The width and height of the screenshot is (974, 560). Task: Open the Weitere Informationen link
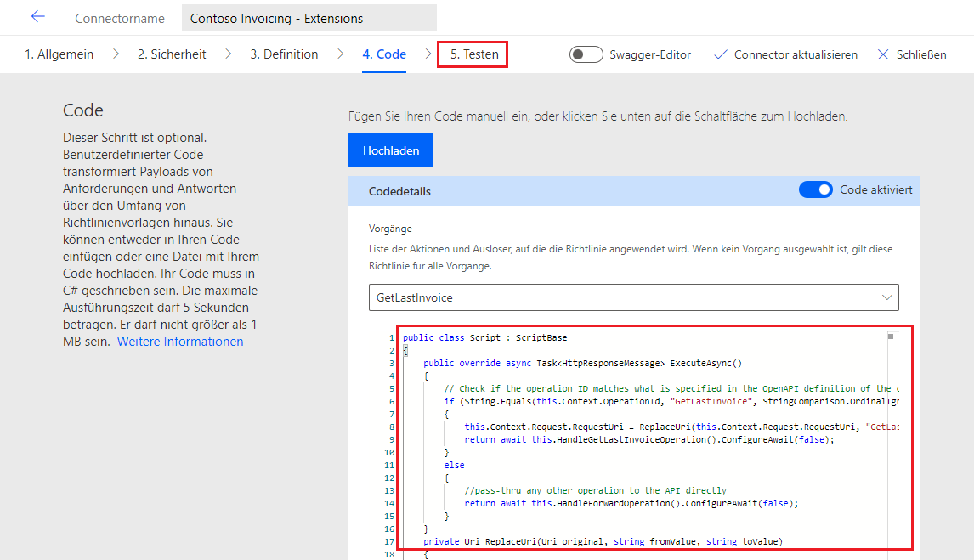pos(180,342)
